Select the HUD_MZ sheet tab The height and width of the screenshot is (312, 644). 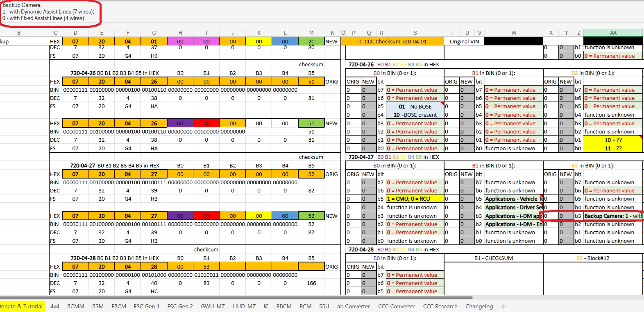244,306
